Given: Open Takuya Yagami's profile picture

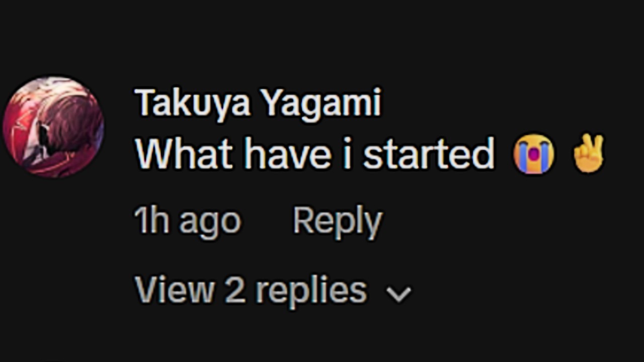Looking at the screenshot, I should click(x=53, y=127).
